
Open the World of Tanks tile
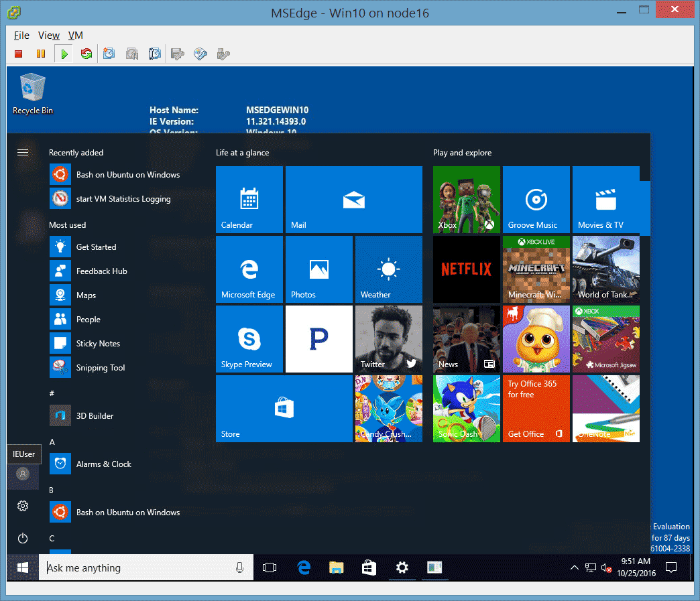(x=605, y=269)
